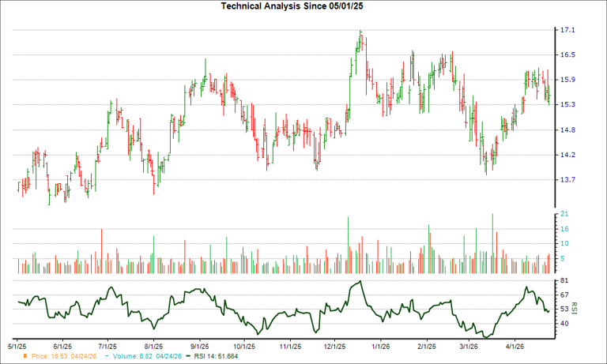Viewport: 607px width, 364px height.
Task: Click the chart title 'Technical Analysis Since 05/01/25'
Action: (292, 6)
